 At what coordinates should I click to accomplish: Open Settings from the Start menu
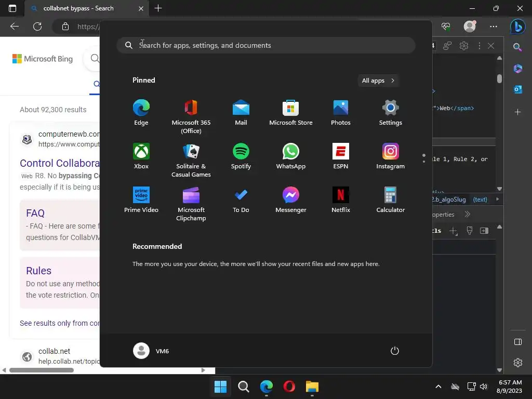point(391,113)
